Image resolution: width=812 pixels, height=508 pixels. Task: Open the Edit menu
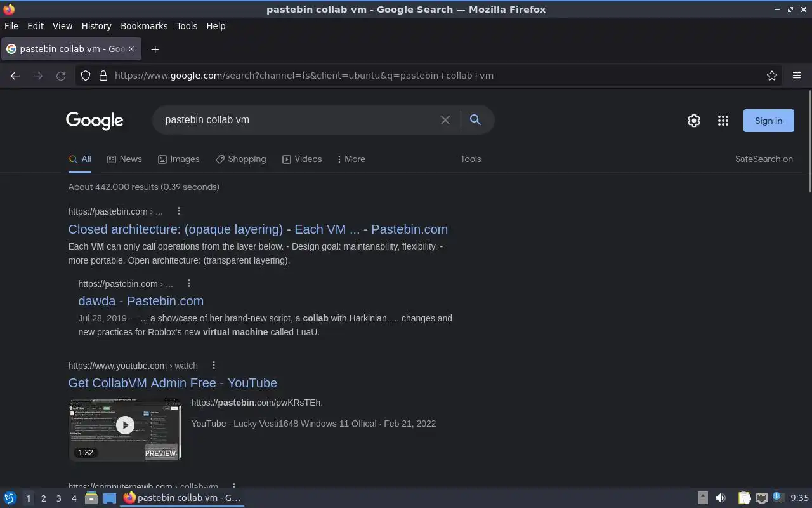[36, 26]
